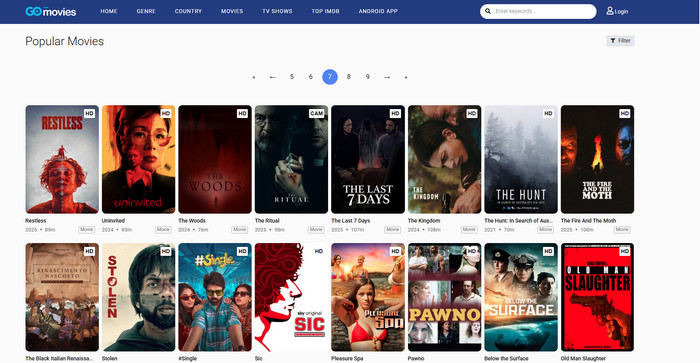Go to page 5
The image size is (700, 363).
[x=292, y=77]
